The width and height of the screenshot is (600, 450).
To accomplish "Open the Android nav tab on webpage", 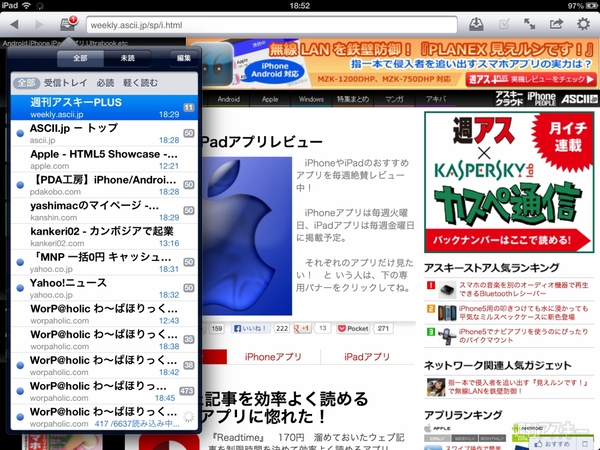I will tap(229, 99).
